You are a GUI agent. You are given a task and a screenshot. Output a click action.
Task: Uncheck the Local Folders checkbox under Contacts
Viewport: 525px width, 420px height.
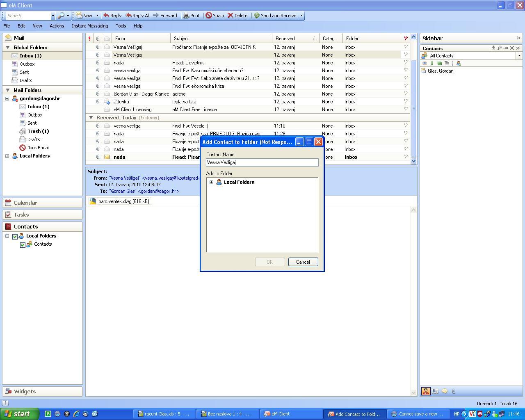(x=15, y=236)
